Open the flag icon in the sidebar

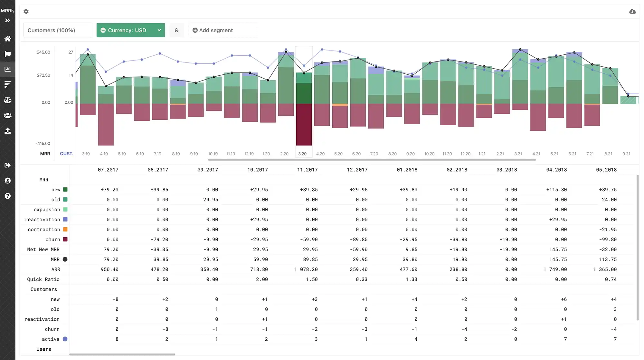point(7,54)
